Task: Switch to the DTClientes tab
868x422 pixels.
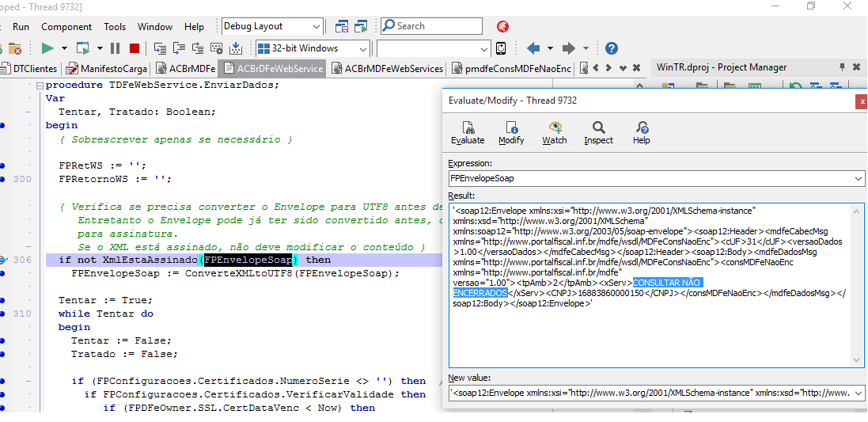Action: tap(28, 68)
